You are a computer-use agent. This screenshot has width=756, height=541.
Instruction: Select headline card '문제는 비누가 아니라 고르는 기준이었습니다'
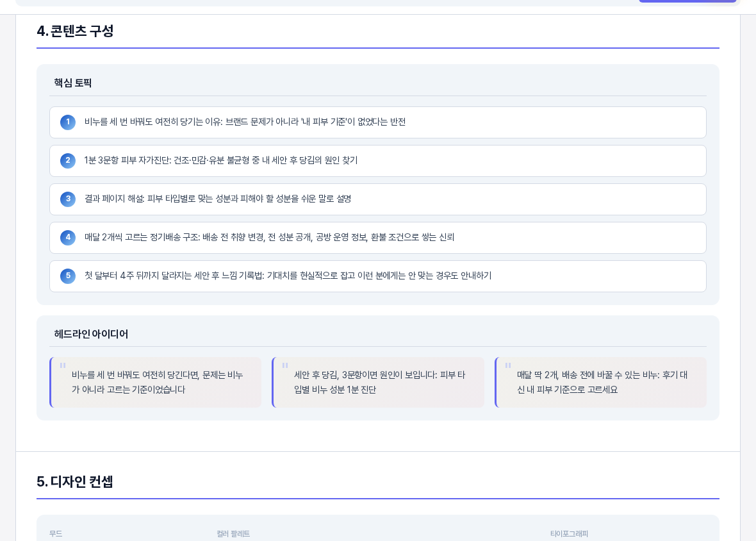point(156,383)
